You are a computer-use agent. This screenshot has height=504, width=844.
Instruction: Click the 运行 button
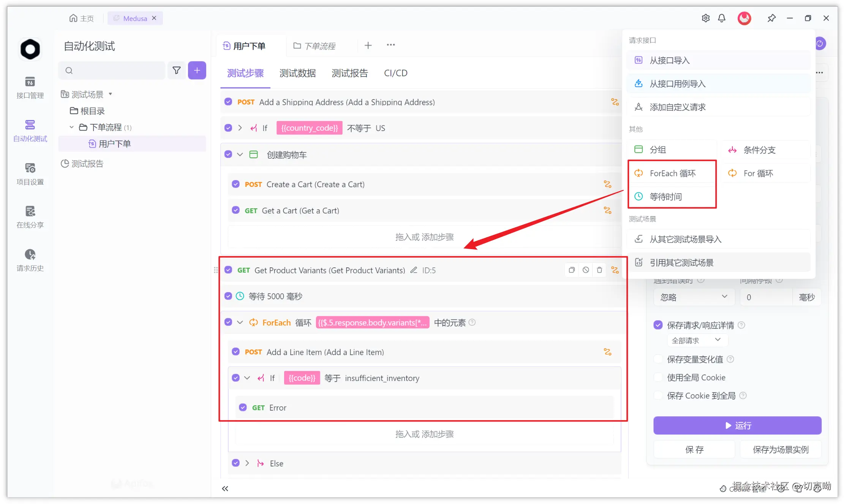click(x=737, y=425)
